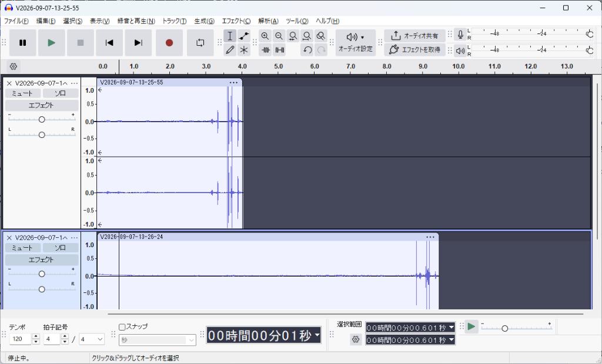Click second track's pan slider
Viewport: 602px width, 364px height.
pyautogui.click(x=42, y=289)
